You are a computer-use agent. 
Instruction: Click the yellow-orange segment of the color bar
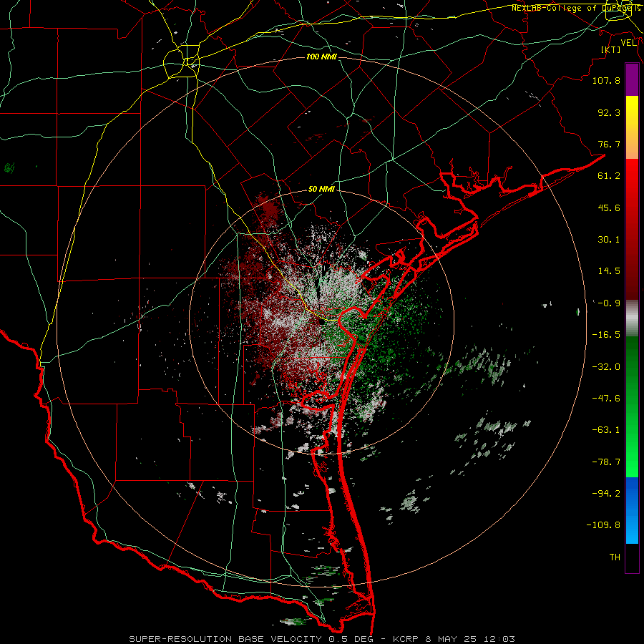(x=632, y=127)
